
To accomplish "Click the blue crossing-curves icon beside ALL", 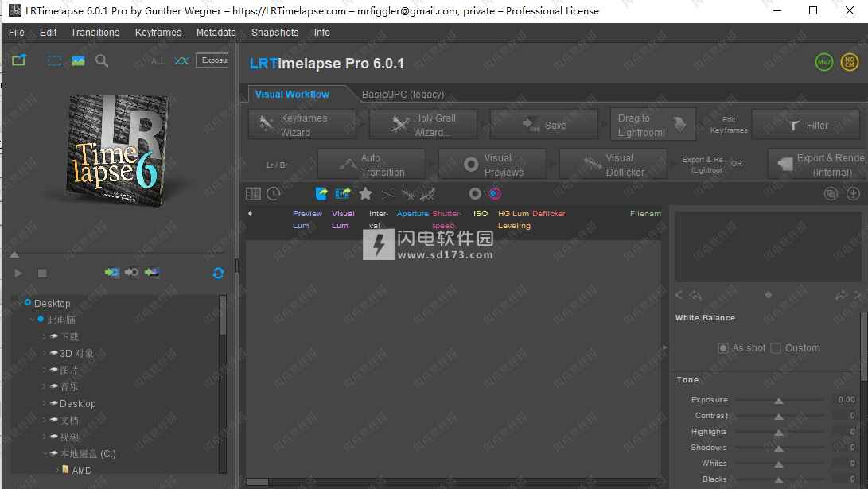I will [x=181, y=61].
